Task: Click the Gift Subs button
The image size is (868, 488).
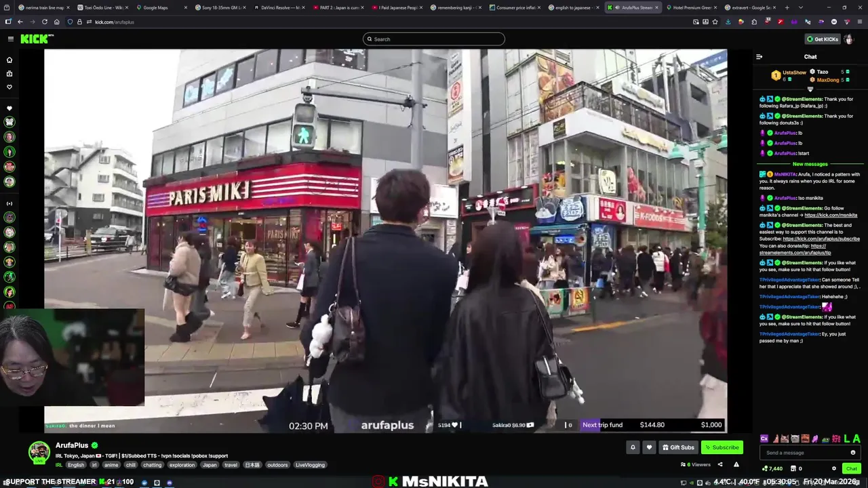Action: pyautogui.click(x=678, y=447)
